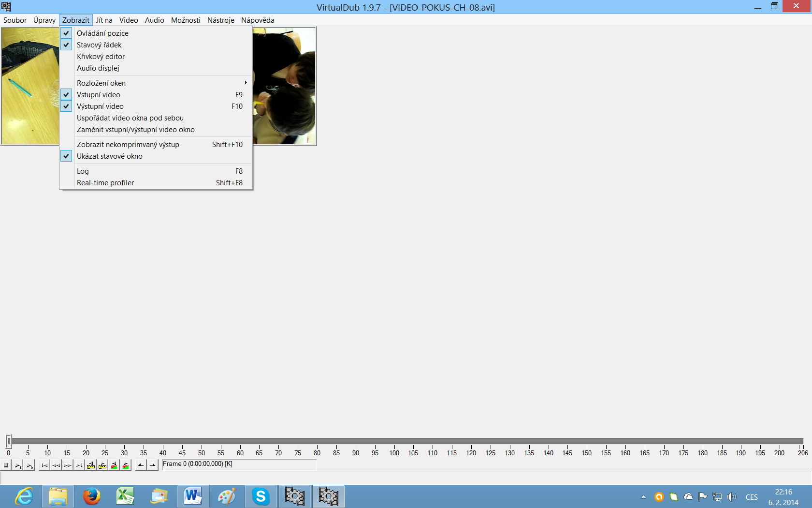Click the Mark-out selection end icon
812x508 pixels.
[x=153, y=465]
